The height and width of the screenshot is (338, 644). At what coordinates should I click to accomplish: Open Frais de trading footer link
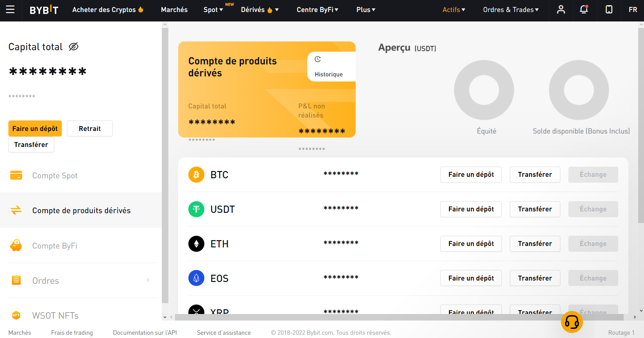72,333
